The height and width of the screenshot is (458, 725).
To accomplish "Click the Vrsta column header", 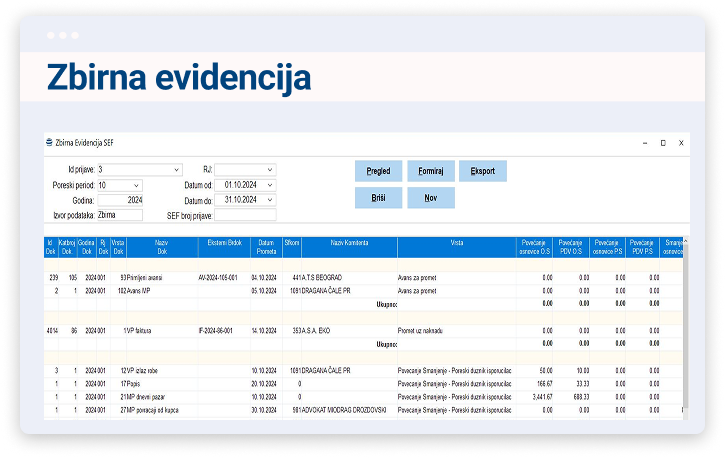I will tap(456, 246).
